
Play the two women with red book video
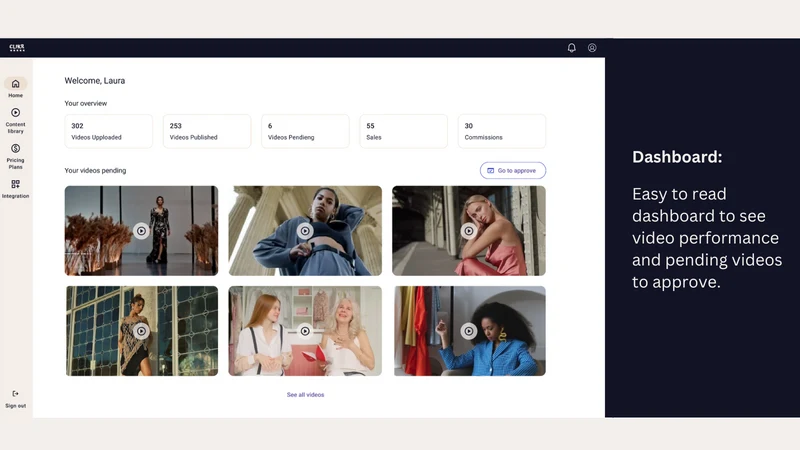click(305, 331)
